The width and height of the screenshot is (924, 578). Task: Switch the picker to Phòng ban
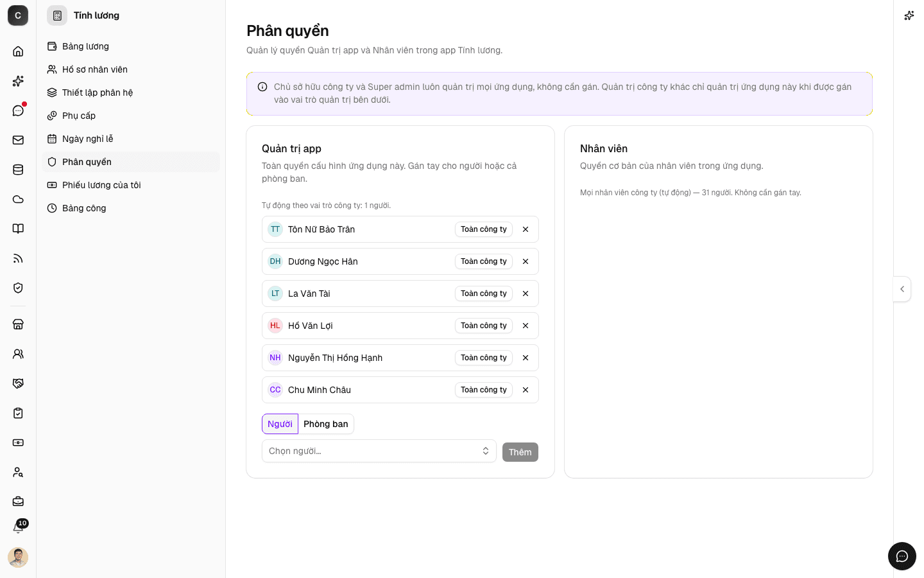(326, 424)
